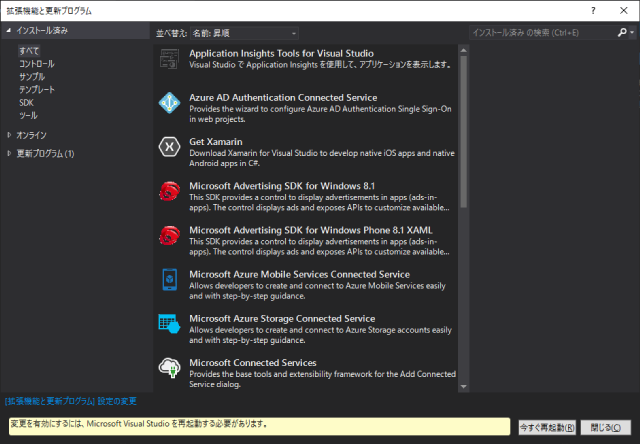Screen dimensions: 640x444
Task: Open the search options dropdown arrow
Action: tap(632, 33)
